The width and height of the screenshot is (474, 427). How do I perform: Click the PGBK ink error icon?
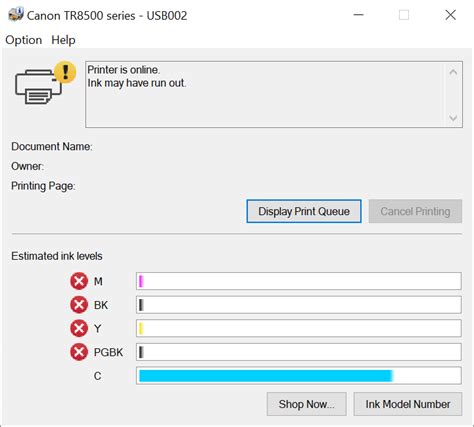(79, 352)
